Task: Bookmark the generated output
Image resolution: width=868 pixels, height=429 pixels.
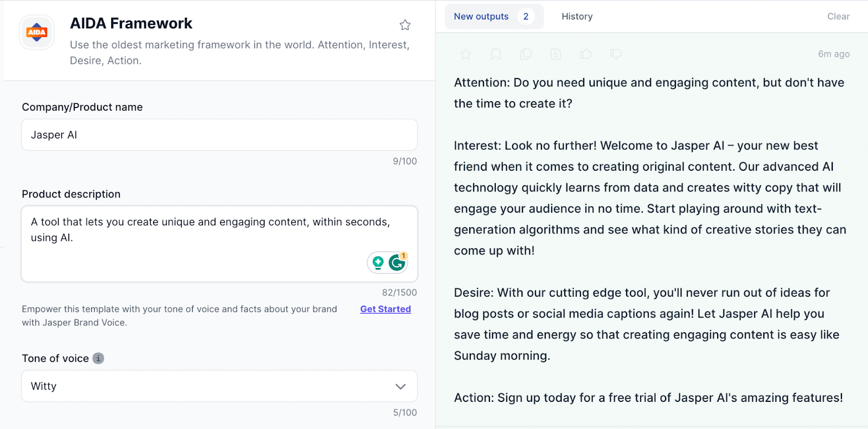Action: 496,54
